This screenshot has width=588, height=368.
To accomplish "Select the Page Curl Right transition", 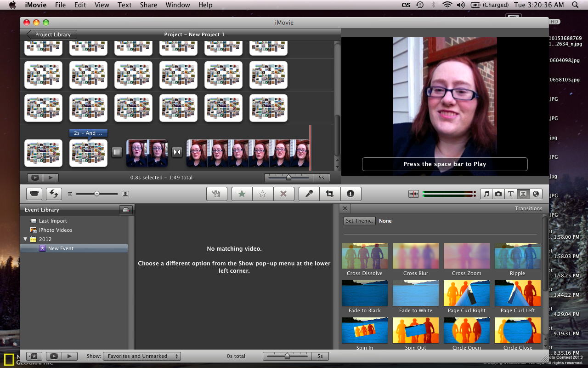I will click(467, 297).
